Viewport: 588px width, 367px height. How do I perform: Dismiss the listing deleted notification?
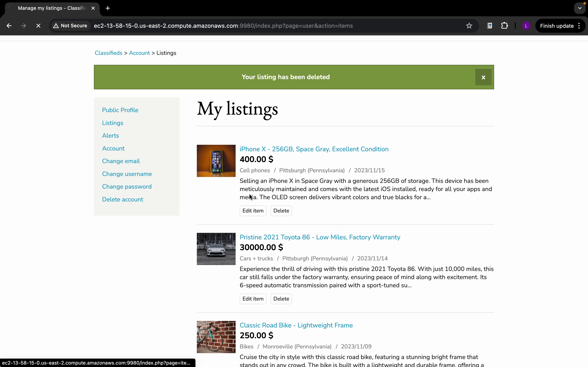(x=483, y=77)
